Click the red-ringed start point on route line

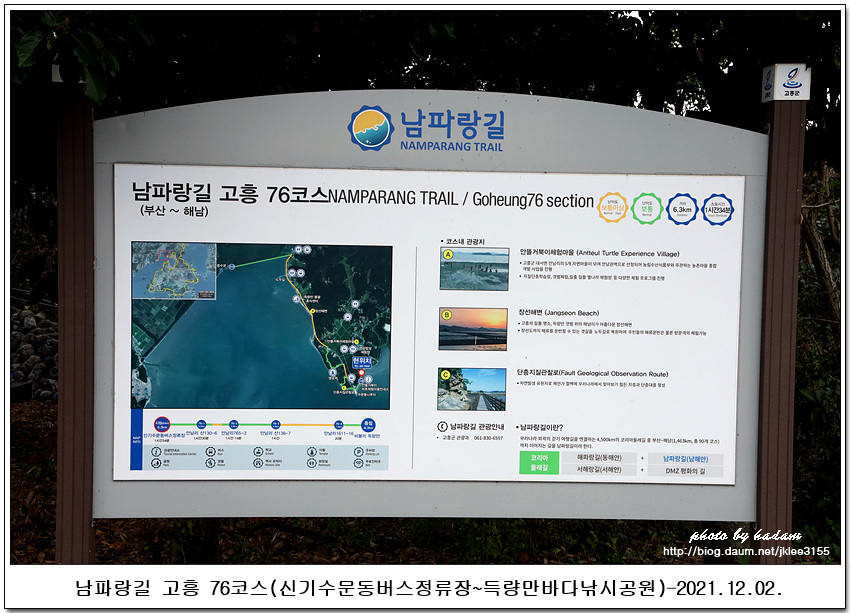coord(162,424)
